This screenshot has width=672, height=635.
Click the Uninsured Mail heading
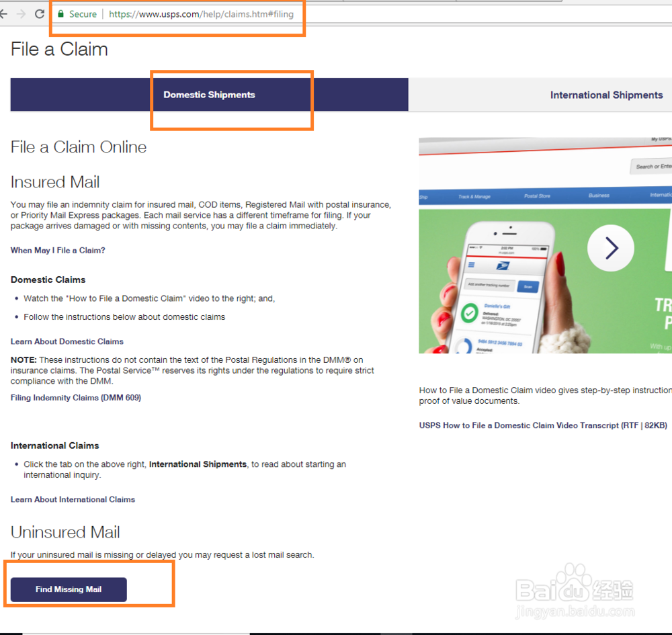(65, 532)
